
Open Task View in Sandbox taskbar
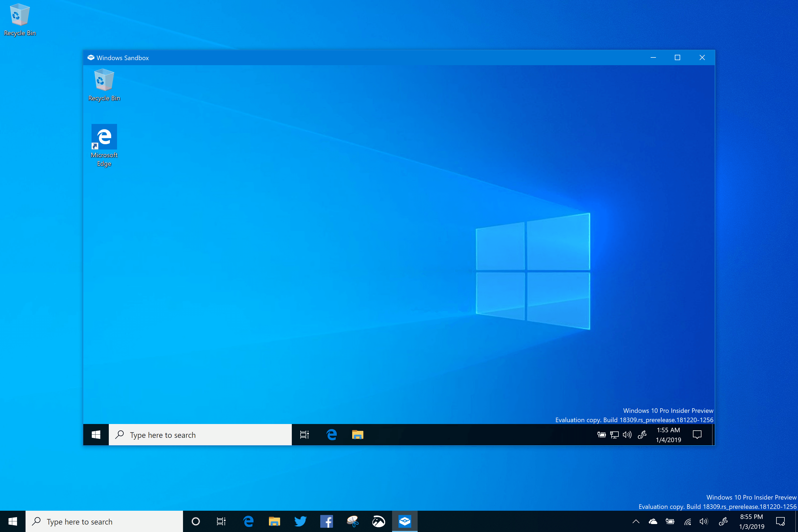click(304, 435)
